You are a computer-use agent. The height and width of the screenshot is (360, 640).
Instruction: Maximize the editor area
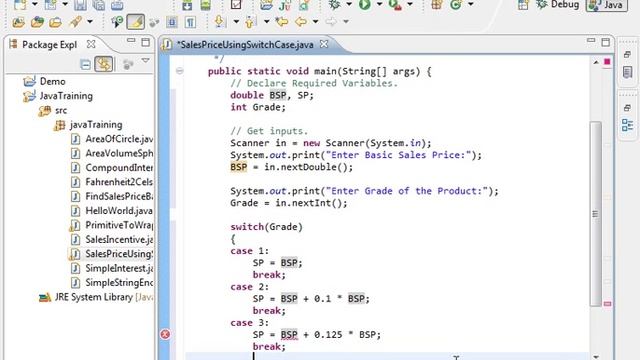[x=606, y=42]
